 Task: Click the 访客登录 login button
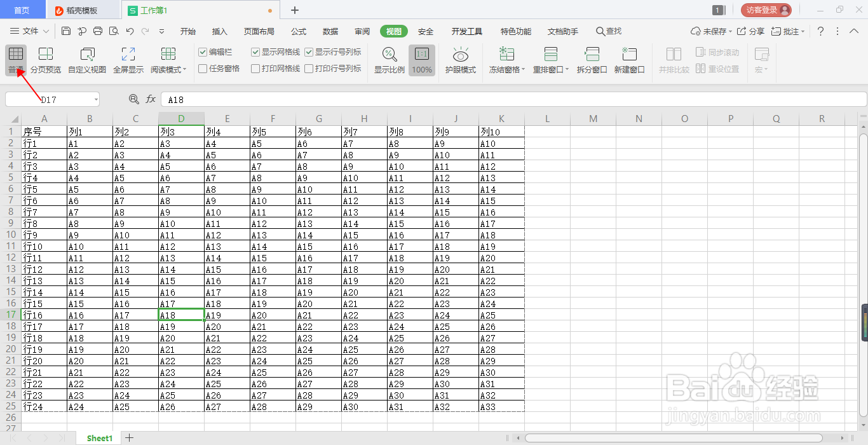(x=765, y=10)
